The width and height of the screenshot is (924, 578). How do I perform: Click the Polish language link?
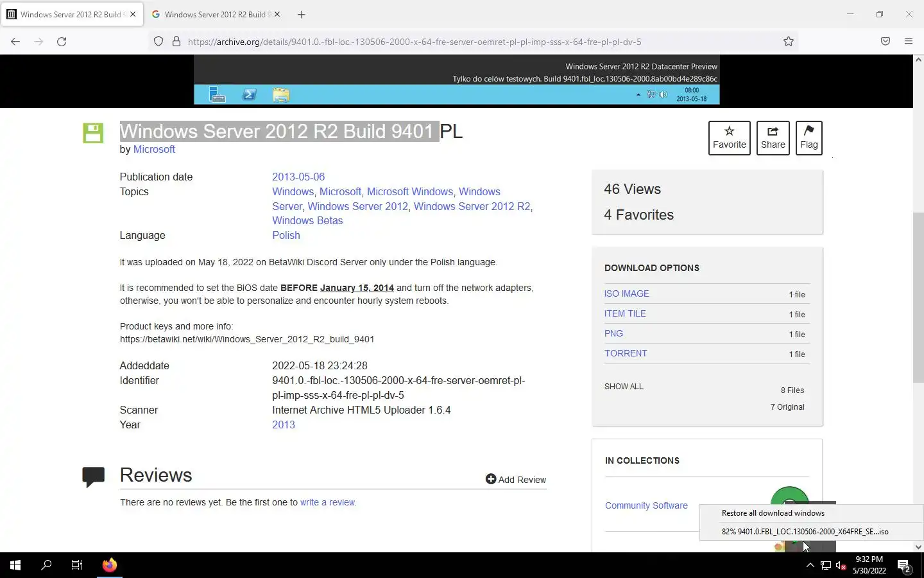[286, 235]
